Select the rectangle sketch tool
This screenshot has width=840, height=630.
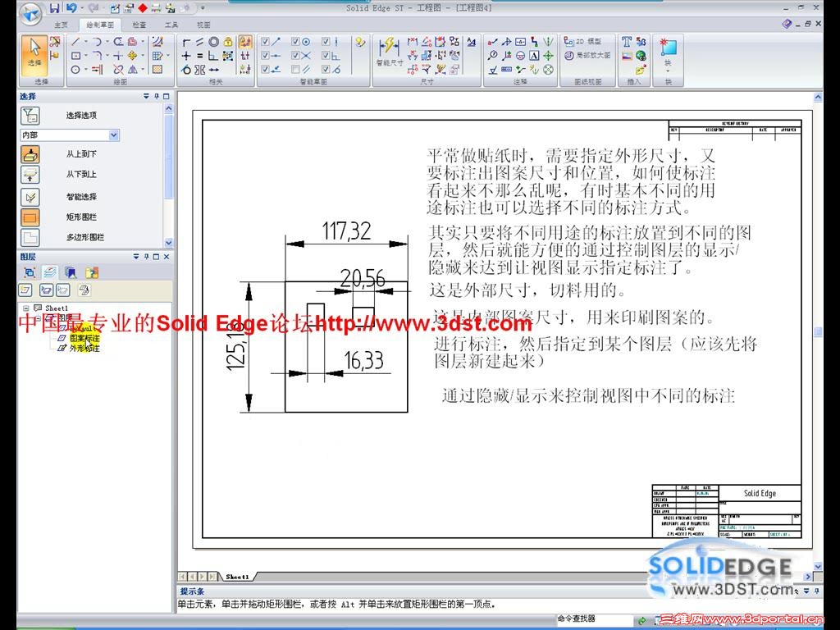pyautogui.click(x=76, y=55)
